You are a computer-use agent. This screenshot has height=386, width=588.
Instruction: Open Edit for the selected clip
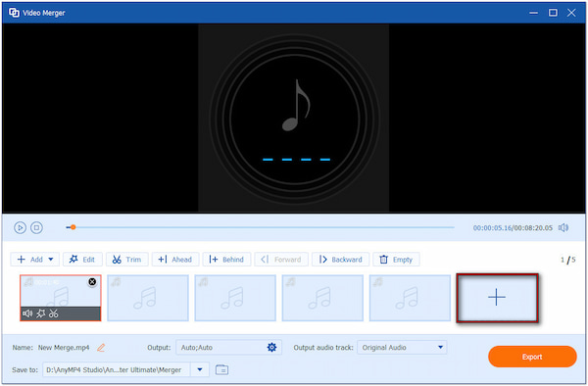click(82, 260)
